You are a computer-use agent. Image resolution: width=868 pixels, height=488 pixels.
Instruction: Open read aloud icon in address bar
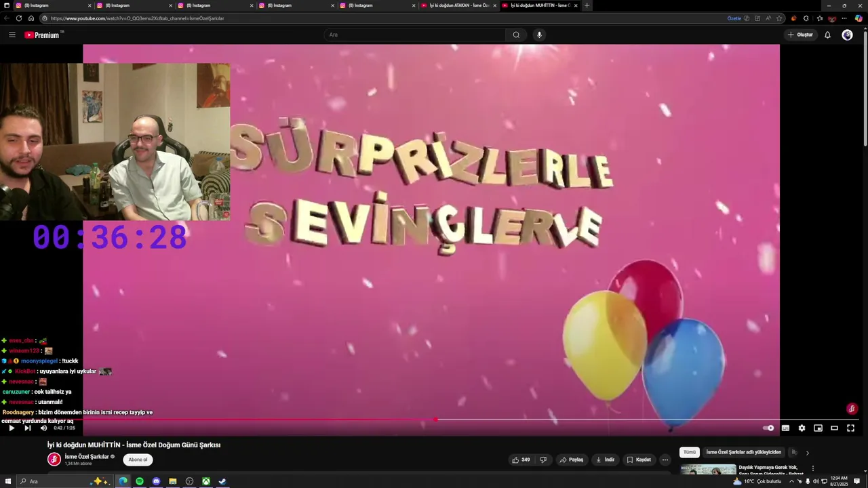(768, 18)
